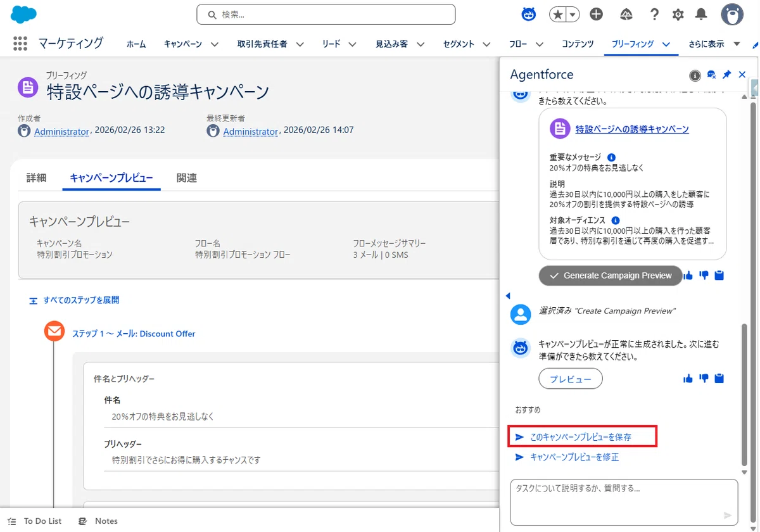Image resolution: width=760 pixels, height=532 pixels.
Task: Open the last-modified-by Administrator link
Action: (x=251, y=131)
